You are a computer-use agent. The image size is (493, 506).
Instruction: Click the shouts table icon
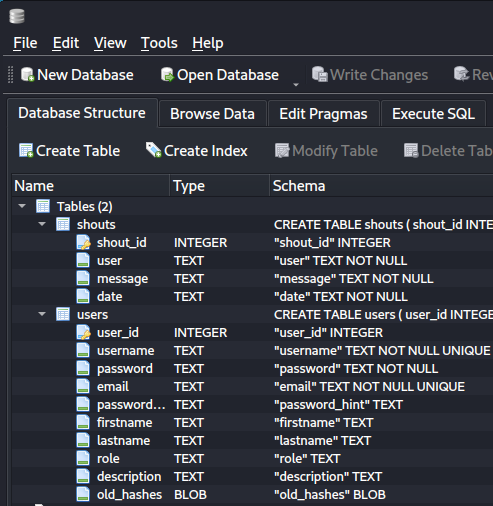(x=63, y=224)
